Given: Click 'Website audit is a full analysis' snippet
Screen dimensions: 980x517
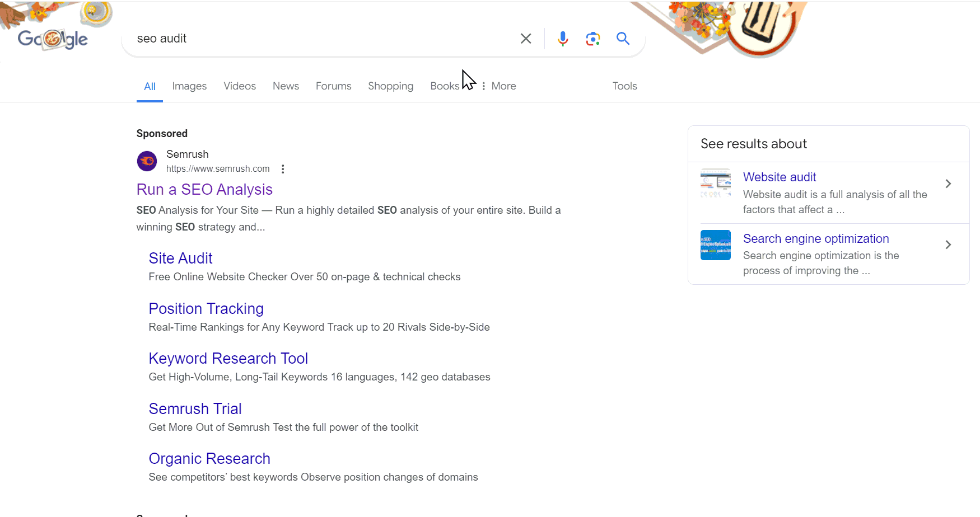Looking at the screenshot, I should [x=835, y=202].
